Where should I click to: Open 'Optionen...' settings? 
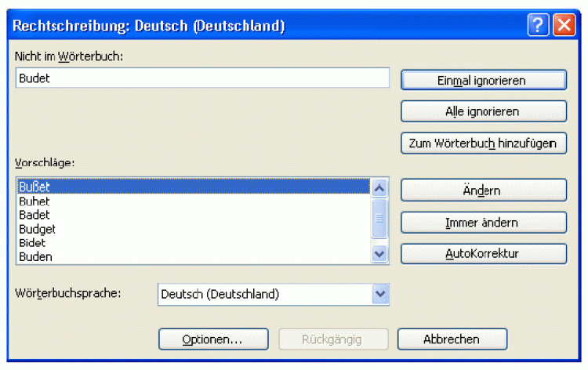pyautogui.click(x=213, y=339)
